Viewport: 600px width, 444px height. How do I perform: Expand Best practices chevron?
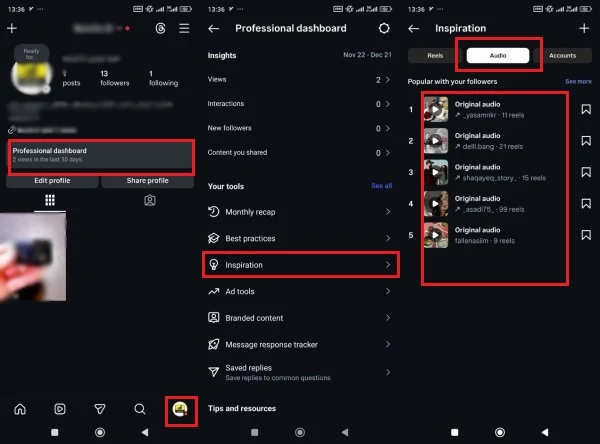[x=388, y=238]
